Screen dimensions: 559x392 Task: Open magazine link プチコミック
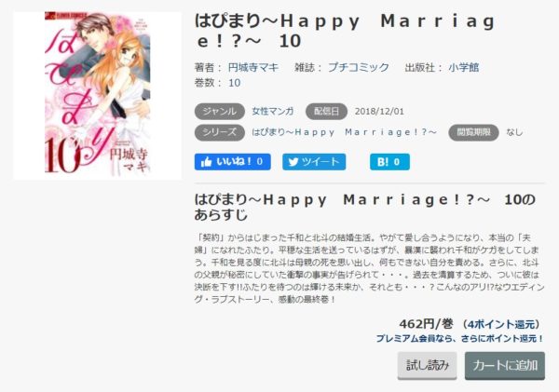click(359, 67)
